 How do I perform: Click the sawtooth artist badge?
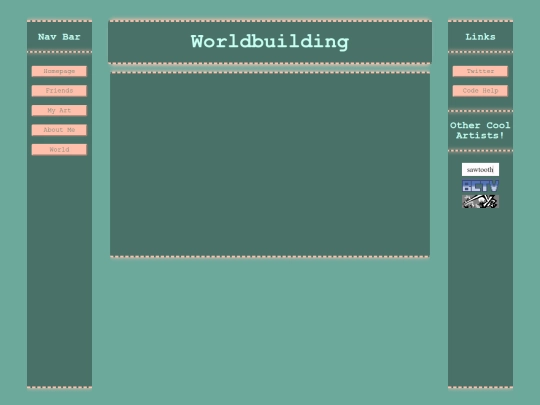coord(480,169)
